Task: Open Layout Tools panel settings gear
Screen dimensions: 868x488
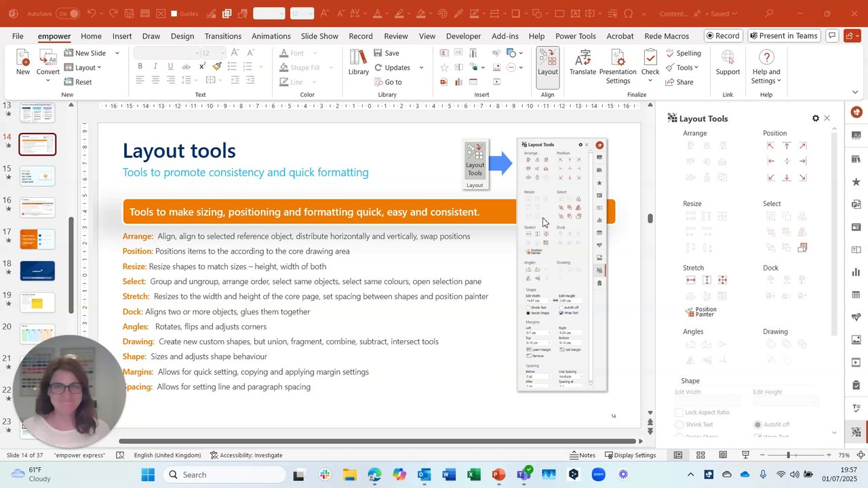Action: tap(815, 118)
